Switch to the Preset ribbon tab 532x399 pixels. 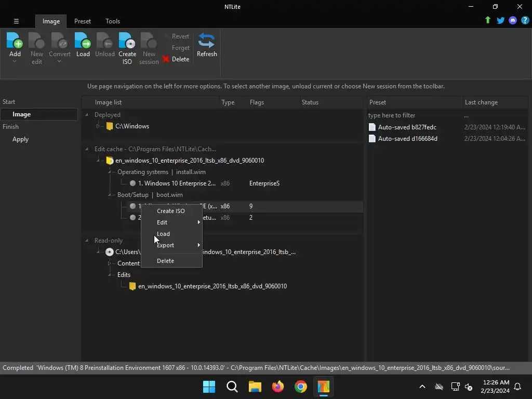(x=83, y=21)
